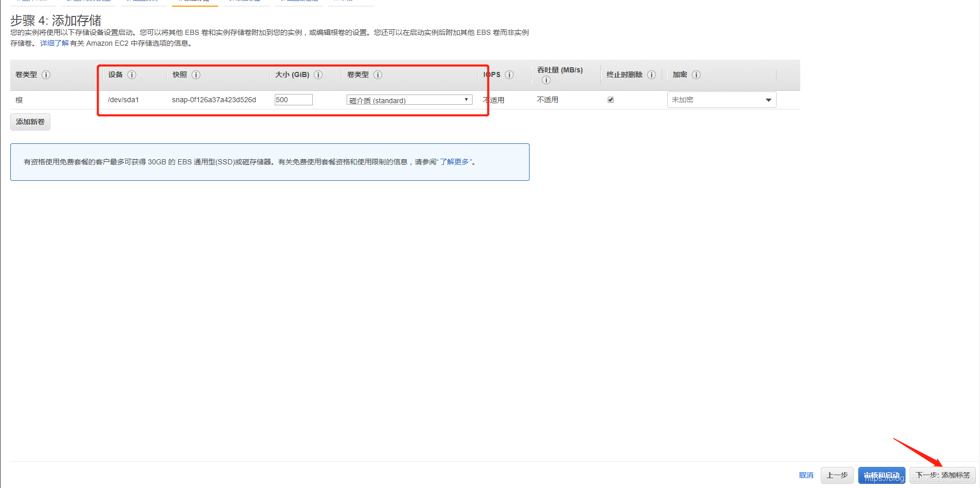Click the 上一步 button
The width and height of the screenshot is (980, 488).
837,475
